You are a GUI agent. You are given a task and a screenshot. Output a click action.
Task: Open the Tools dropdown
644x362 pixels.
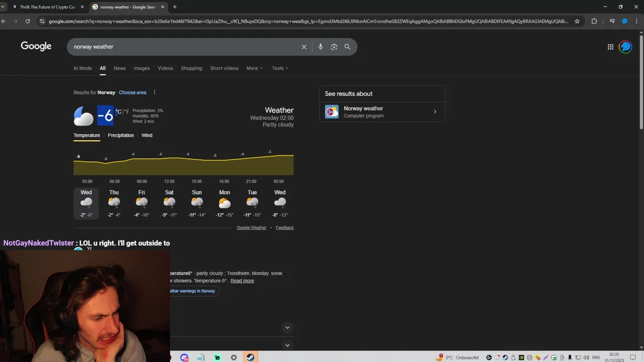click(x=280, y=68)
